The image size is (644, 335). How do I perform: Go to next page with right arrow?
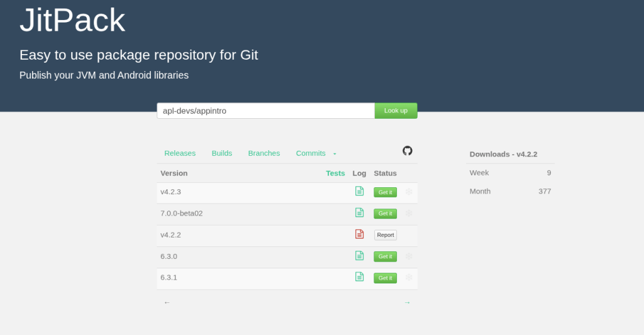pyautogui.click(x=407, y=302)
